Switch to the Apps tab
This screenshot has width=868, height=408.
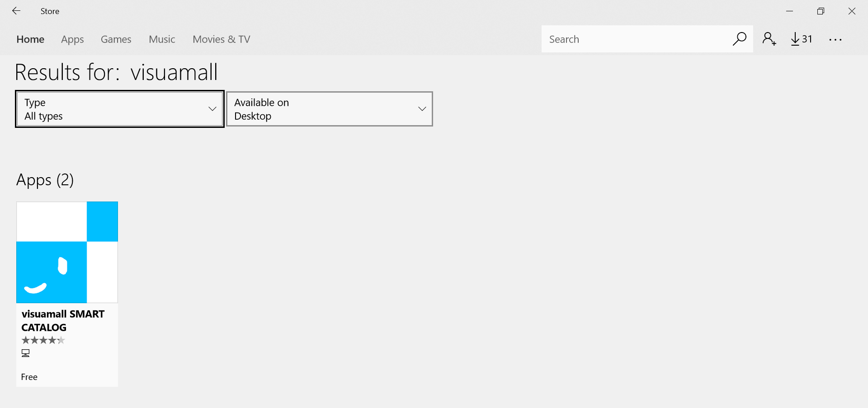(x=72, y=39)
